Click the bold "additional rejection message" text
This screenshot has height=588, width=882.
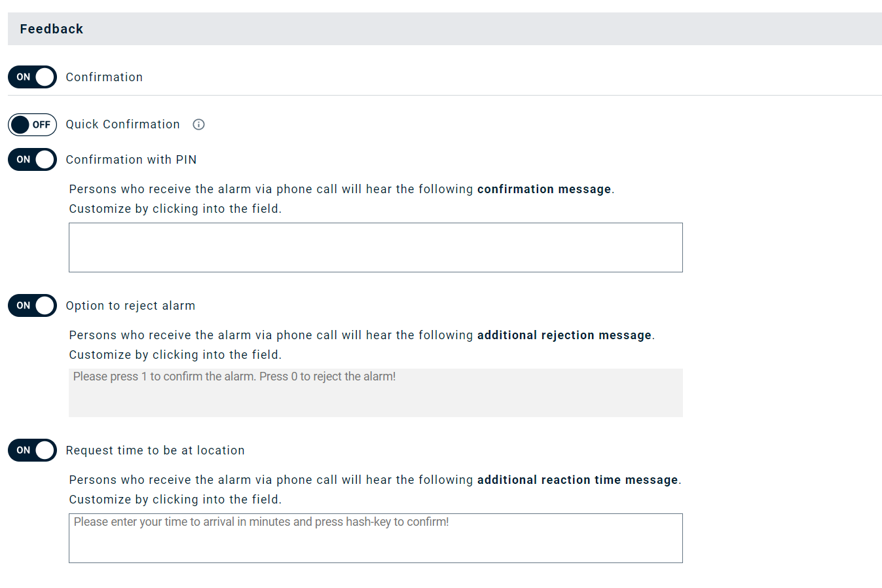[564, 335]
